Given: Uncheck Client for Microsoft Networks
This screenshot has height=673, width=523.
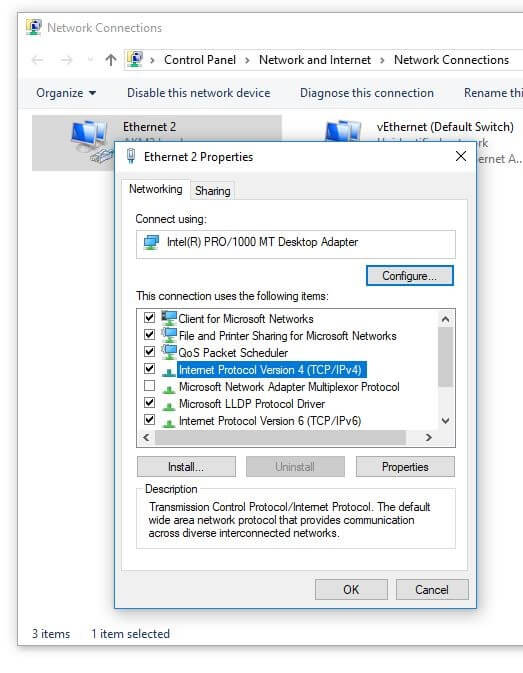Looking at the screenshot, I should tap(149, 318).
